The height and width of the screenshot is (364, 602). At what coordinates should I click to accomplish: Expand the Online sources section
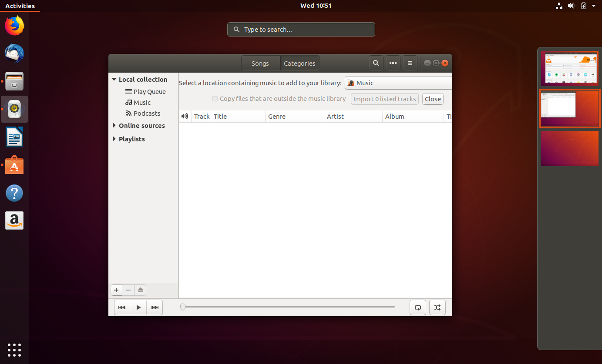(x=114, y=125)
